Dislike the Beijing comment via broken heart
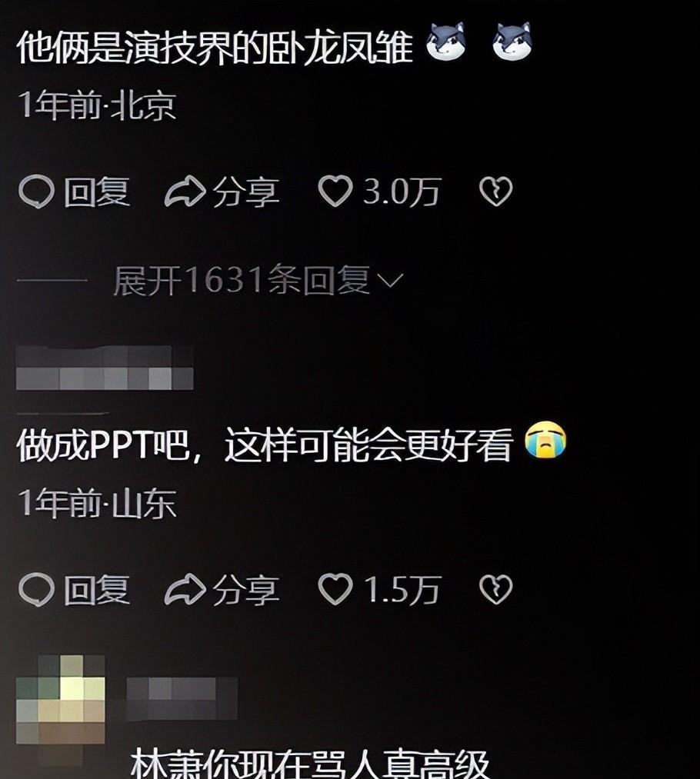700x779 pixels. [x=495, y=191]
